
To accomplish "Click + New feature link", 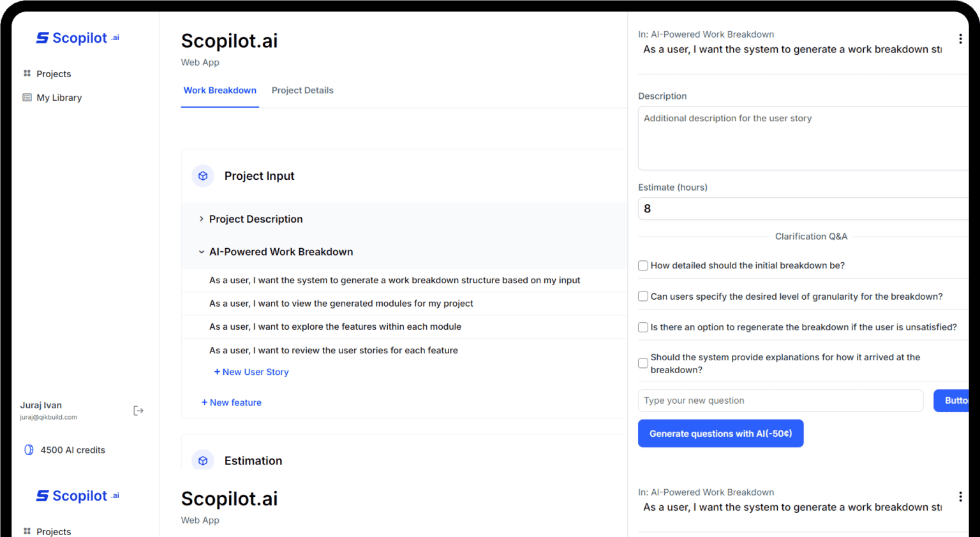I will coord(232,402).
